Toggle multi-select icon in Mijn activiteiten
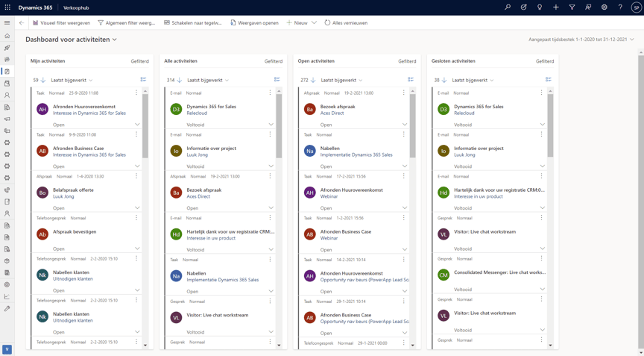 143,79
